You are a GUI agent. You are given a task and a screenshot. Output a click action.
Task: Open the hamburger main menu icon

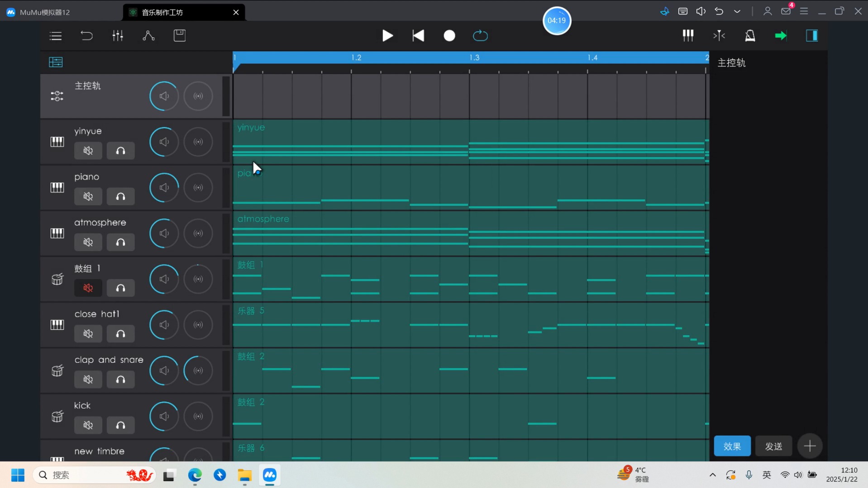56,36
